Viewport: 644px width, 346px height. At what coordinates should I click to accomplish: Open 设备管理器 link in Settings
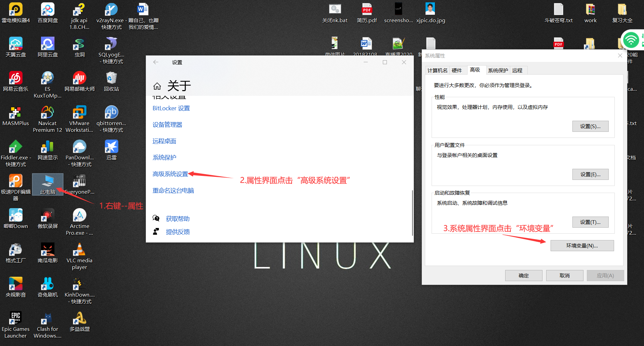click(167, 125)
